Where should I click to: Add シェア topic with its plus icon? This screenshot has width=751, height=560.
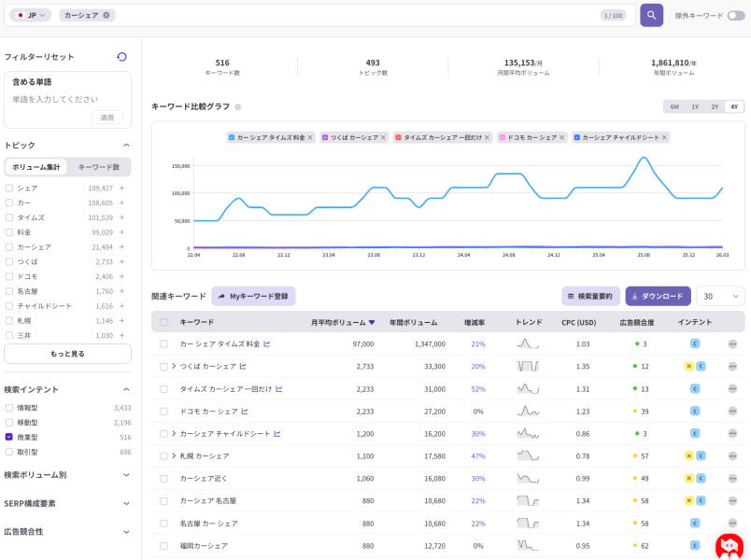coord(121,189)
